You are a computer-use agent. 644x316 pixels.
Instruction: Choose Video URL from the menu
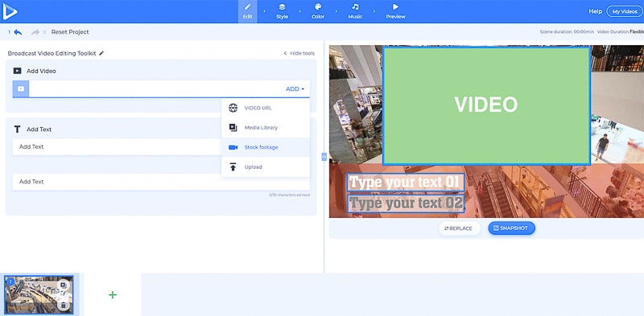pos(266,108)
